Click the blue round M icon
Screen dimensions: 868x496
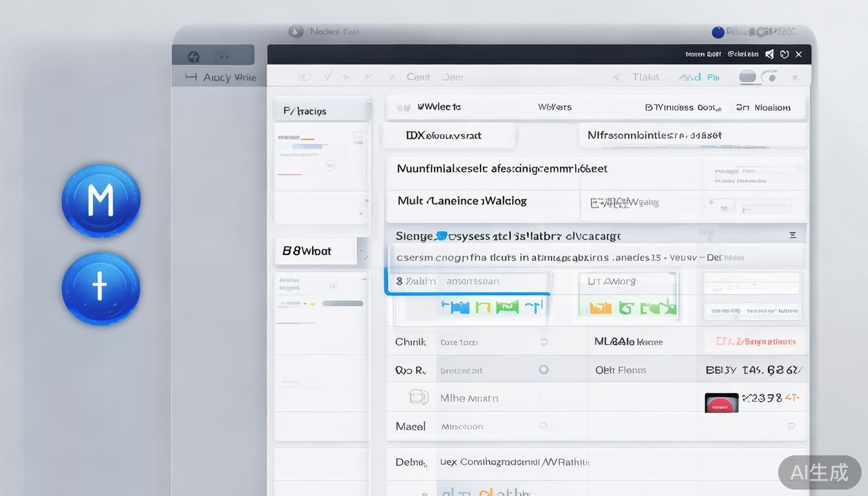coord(101,200)
